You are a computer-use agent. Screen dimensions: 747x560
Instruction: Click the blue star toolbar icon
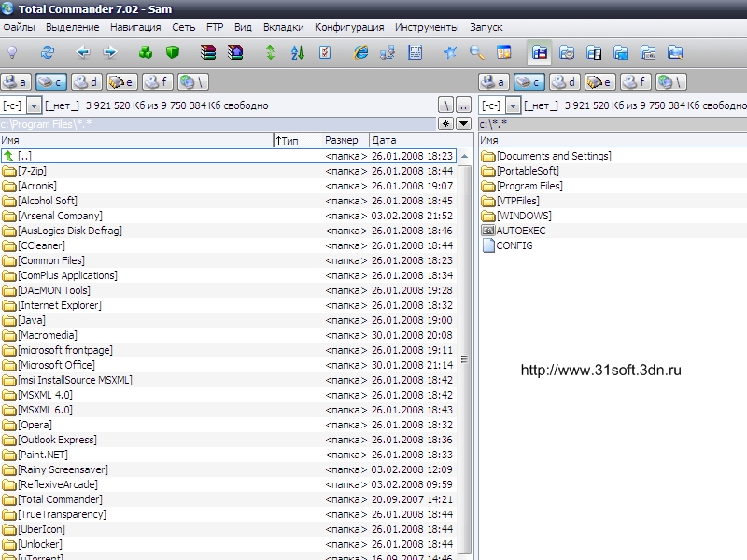(450, 52)
